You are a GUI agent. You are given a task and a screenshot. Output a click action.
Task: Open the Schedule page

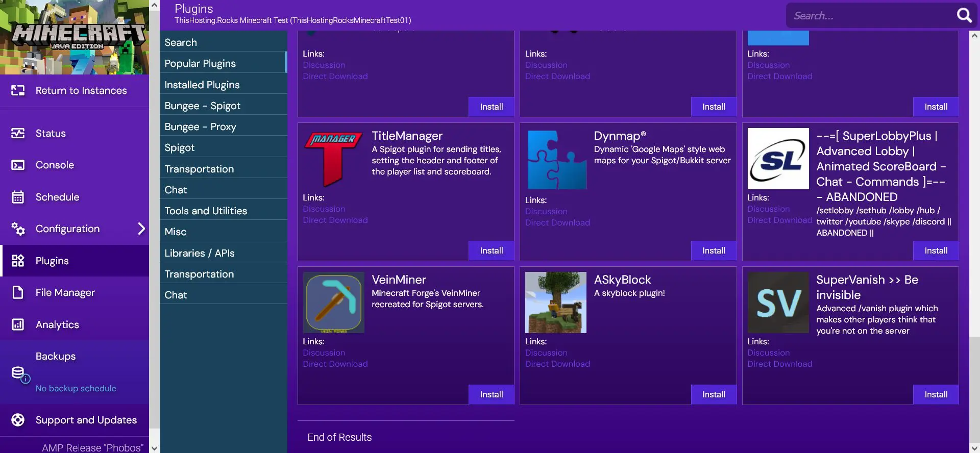click(x=75, y=197)
